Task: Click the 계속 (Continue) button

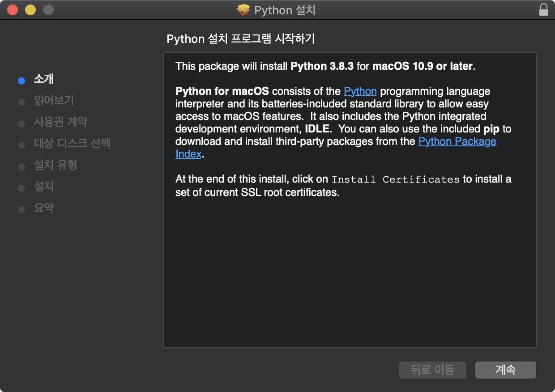Action: (x=506, y=370)
